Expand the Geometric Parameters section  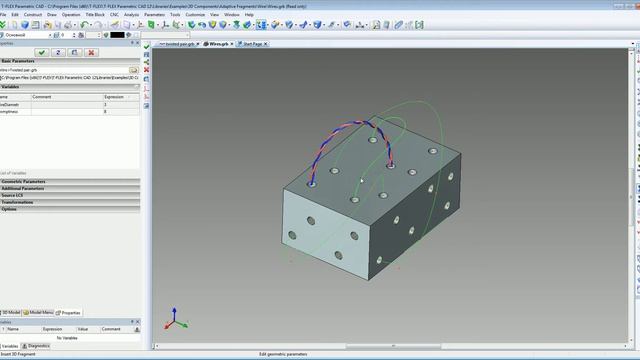[x=70, y=182]
